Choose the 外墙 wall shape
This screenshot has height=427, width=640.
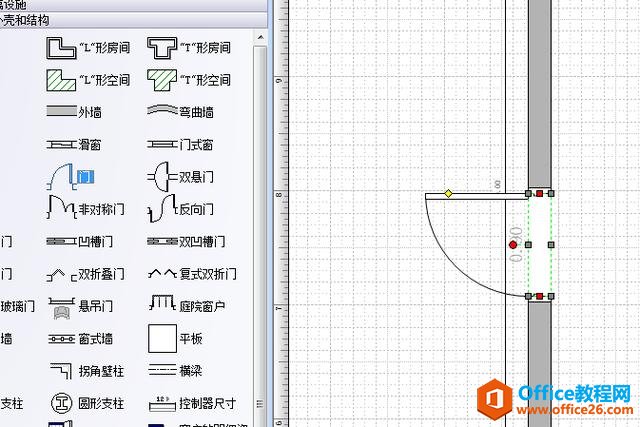tap(62, 112)
